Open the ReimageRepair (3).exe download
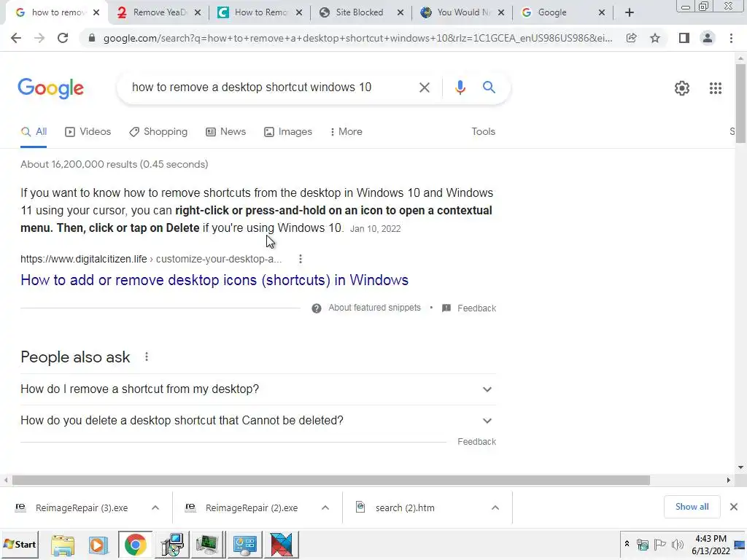 [82, 508]
